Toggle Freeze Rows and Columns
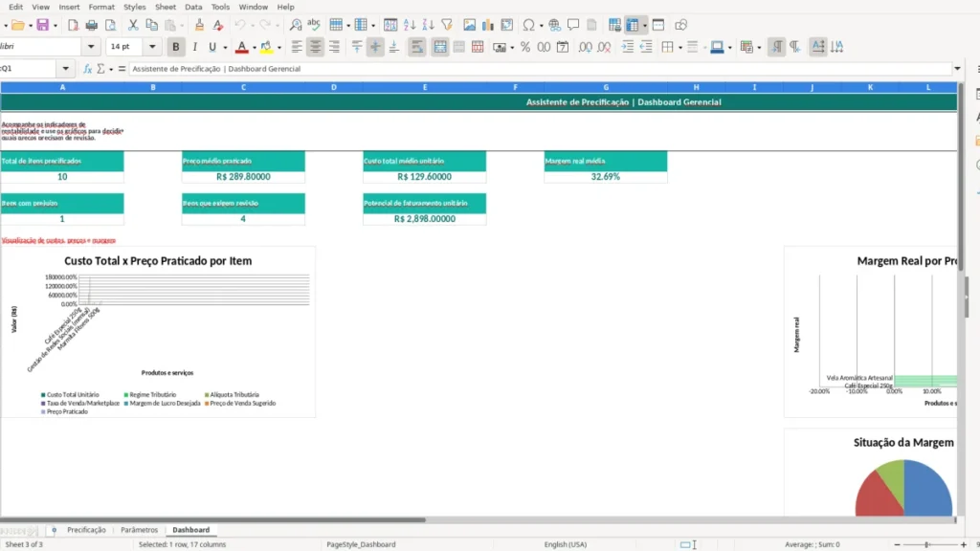 [x=633, y=25]
